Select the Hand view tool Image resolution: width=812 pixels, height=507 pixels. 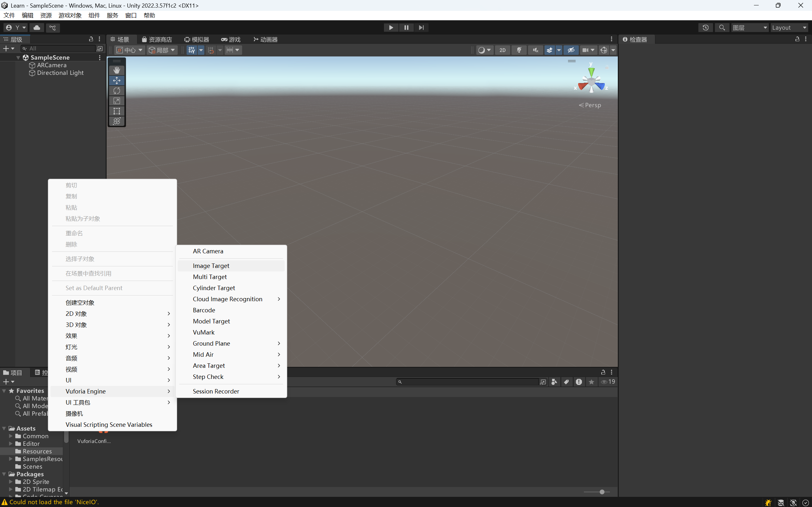pos(116,70)
